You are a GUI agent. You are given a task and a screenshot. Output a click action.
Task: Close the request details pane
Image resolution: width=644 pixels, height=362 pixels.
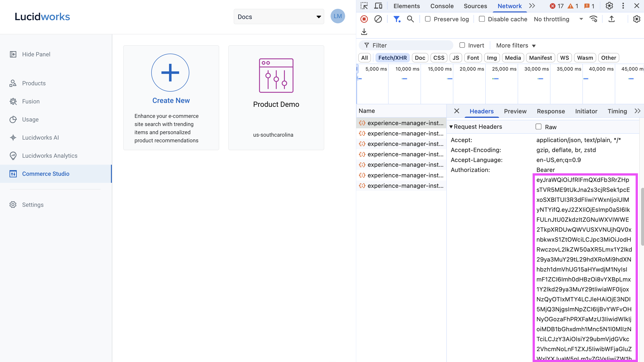pos(457,111)
